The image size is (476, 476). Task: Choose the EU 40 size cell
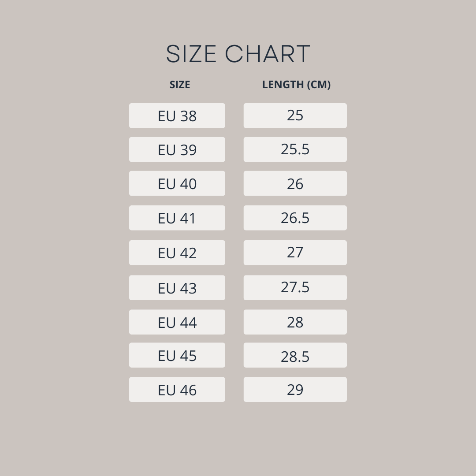pyautogui.click(x=177, y=183)
